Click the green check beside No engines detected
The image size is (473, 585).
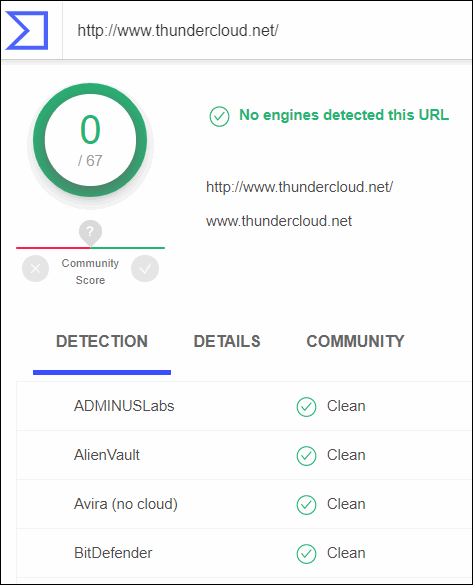(219, 116)
